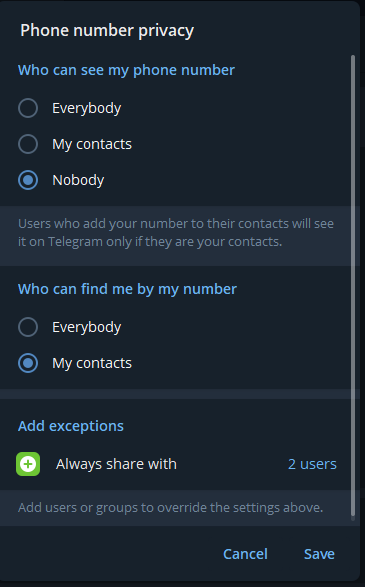This screenshot has height=587, width=365.
Task: Click the My contacts label in second section
Action: tap(92, 364)
